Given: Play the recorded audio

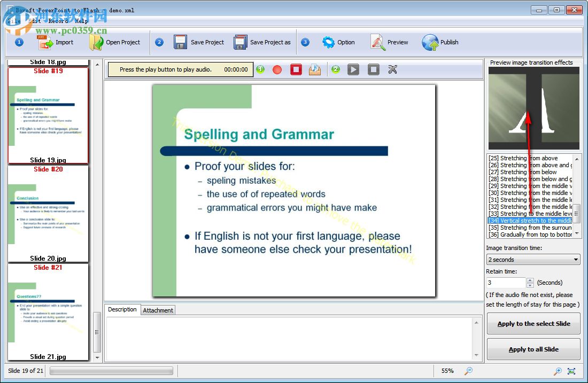Looking at the screenshot, I should click(x=353, y=69).
